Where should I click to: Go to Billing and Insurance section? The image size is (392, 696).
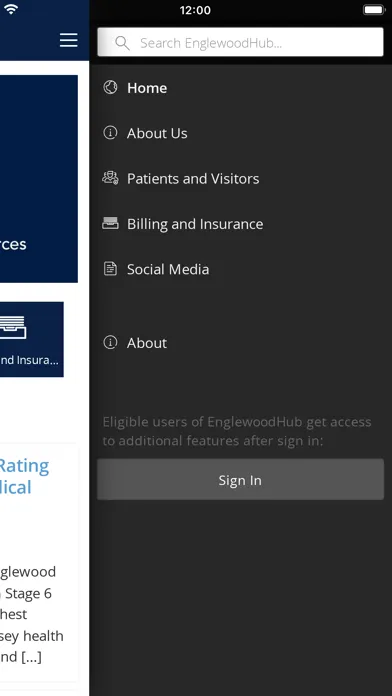(241, 224)
